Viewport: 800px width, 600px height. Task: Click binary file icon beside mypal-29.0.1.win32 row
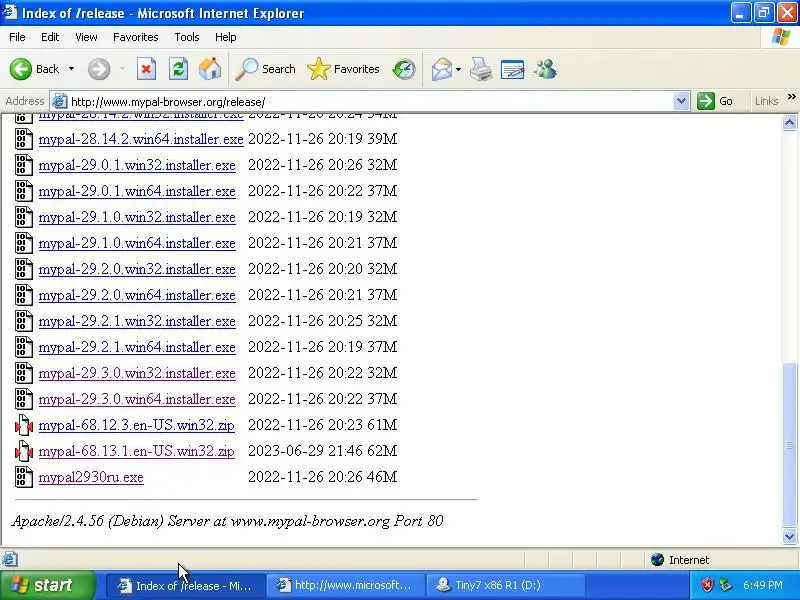coord(23,165)
